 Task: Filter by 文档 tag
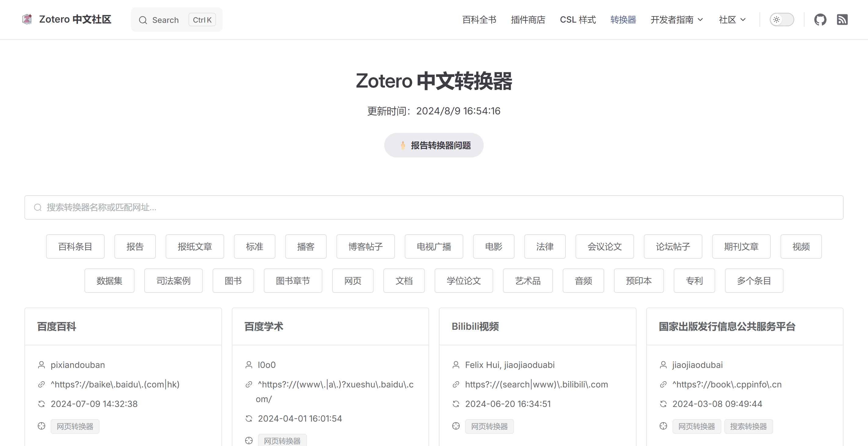[x=404, y=280]
